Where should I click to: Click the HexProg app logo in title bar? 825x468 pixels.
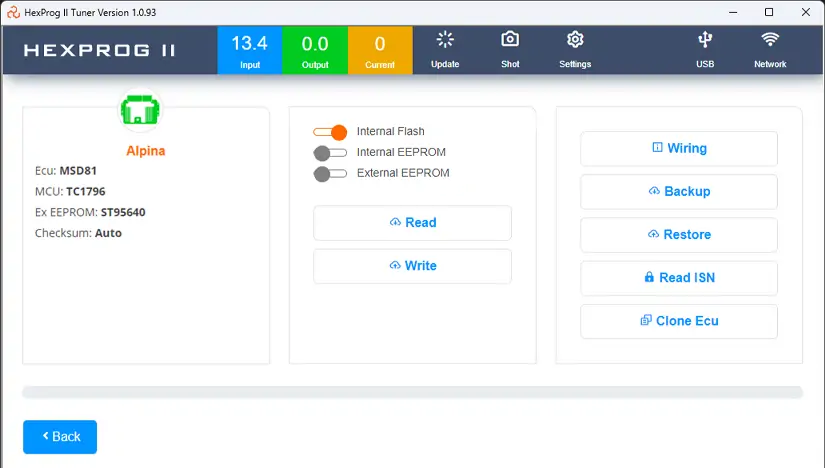pos(13,12)
